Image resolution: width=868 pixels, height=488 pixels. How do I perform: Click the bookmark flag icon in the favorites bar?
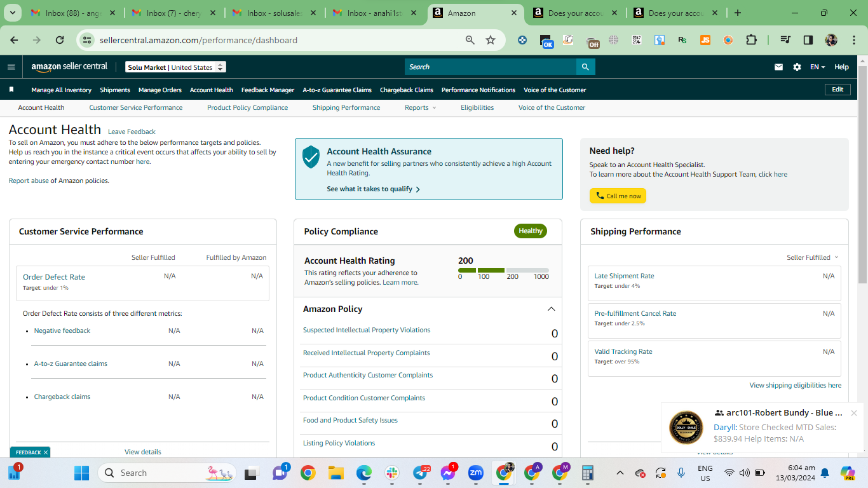tap(11, 90)
